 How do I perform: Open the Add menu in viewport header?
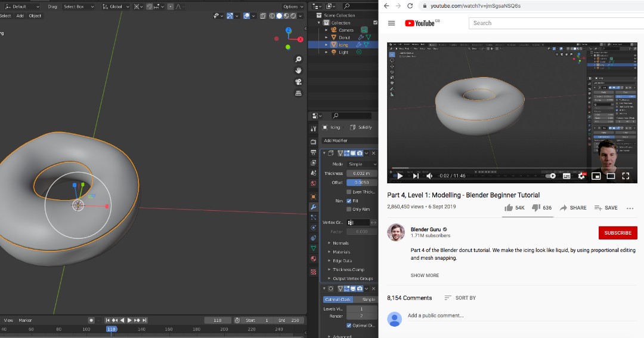[20, 16]
